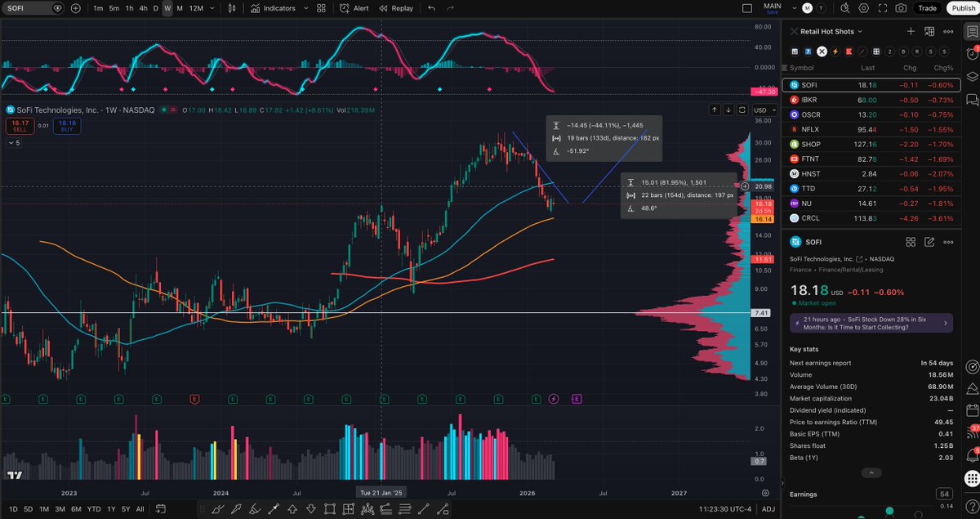Image resolution: width=980 pixels, height=519 pixels.
Task: Expand the collapsed indicator legend showing 5
Action: tap(13, 142)
